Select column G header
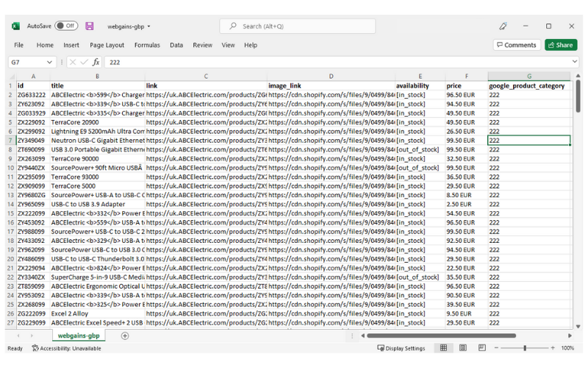The height and width of the screenshot is (368, 588). click(x=529, y=77)
